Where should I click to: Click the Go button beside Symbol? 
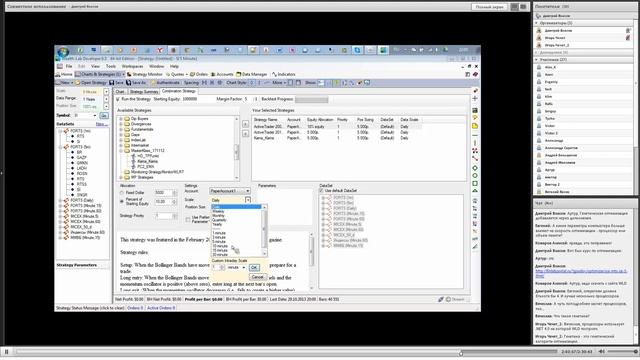coord(104,116)
